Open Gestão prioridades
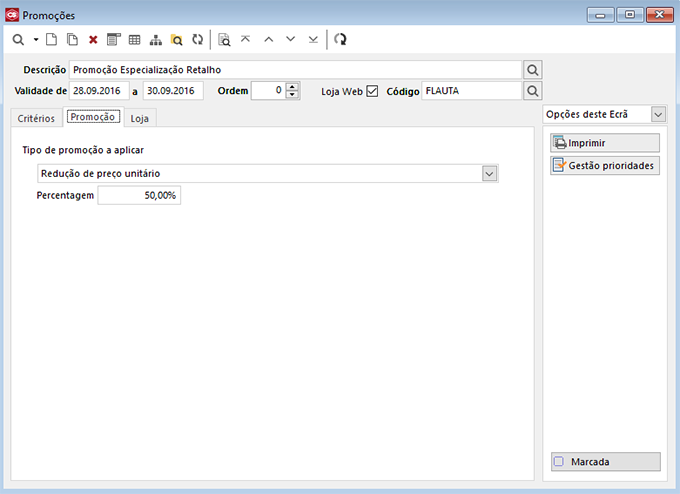Image resolution: width=680 pixels, height=494 pixels. (605, 165)
